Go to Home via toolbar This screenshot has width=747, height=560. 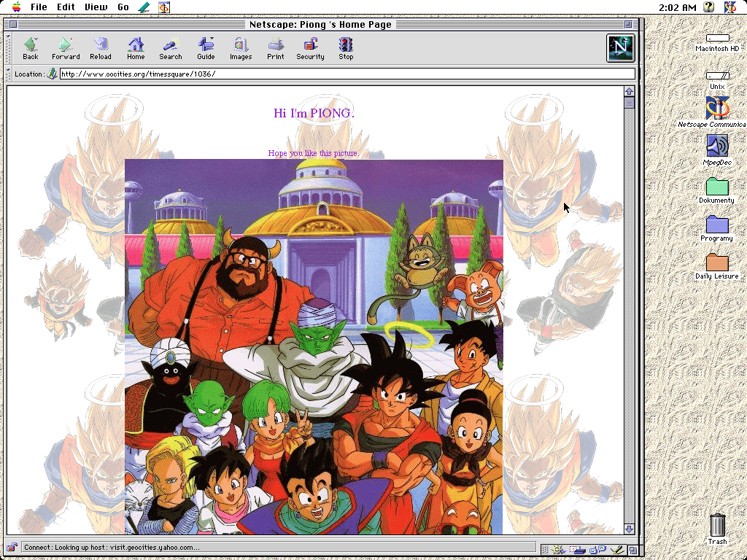pos(136,48)
